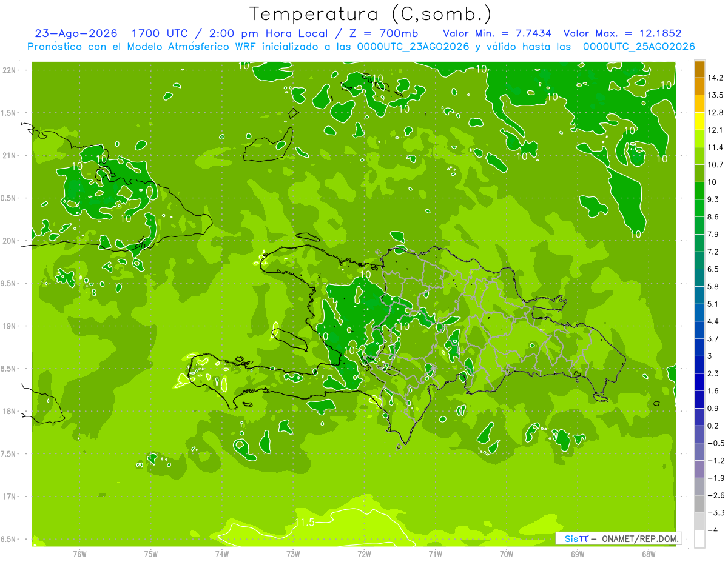The image size is (728, 562).
Task: Click the '4.4' value on the color scale
Action: (713, 321)
